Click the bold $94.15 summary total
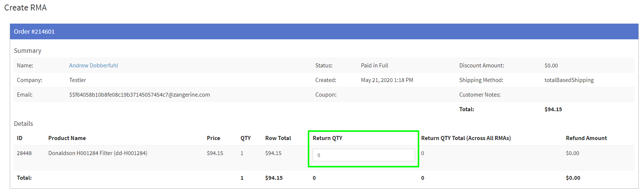Image resolution: width=644 pixels, height=191 pixels. point(553,109)
